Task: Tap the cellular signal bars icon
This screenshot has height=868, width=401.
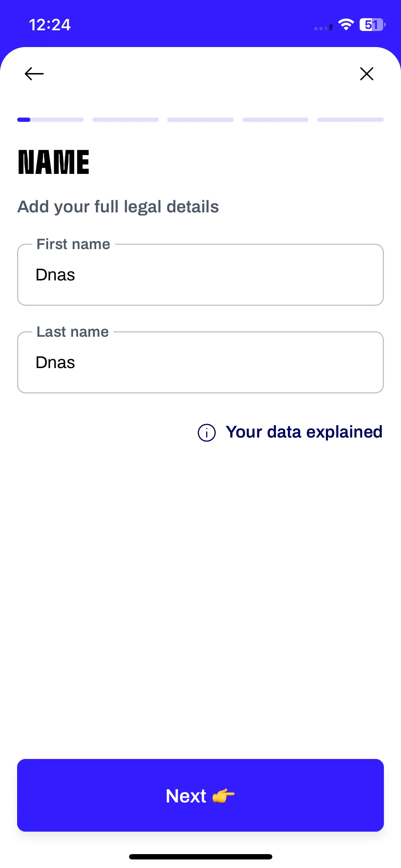Action: tap(323, 27)
